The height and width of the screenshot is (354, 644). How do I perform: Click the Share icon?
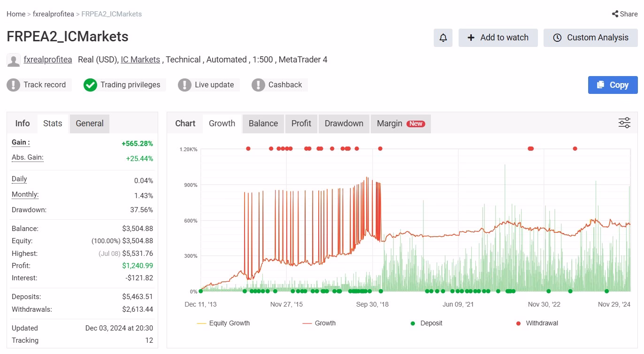coord(615,14)
